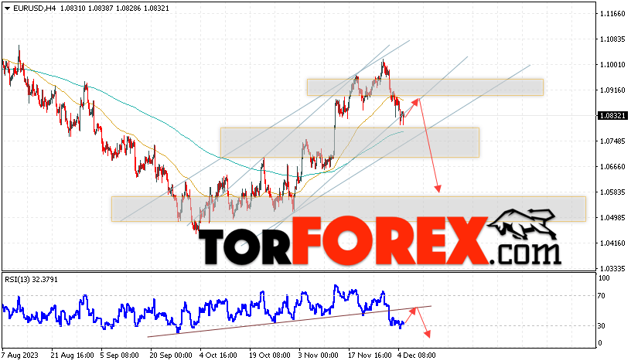Click the 1.05835 price axis label
Viewport: 631px width, 364px height.
coord(612,192)
